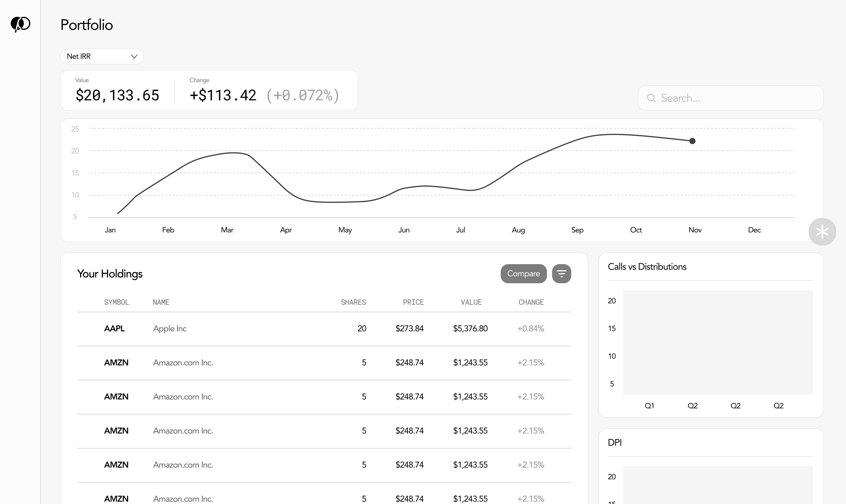Open the Apple Inc company name

[x=169, y=329]
